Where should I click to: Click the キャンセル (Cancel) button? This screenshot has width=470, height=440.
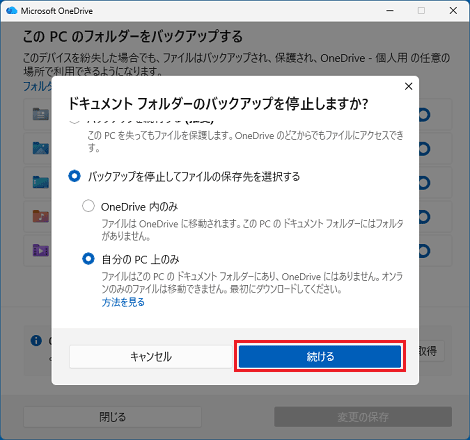tap(151, 357)
